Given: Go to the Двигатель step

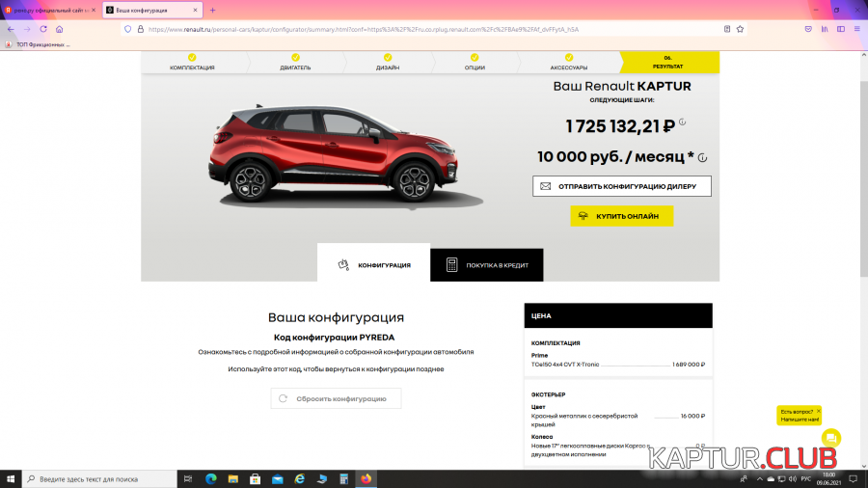Looking at the screenshot, I should 296,63.
